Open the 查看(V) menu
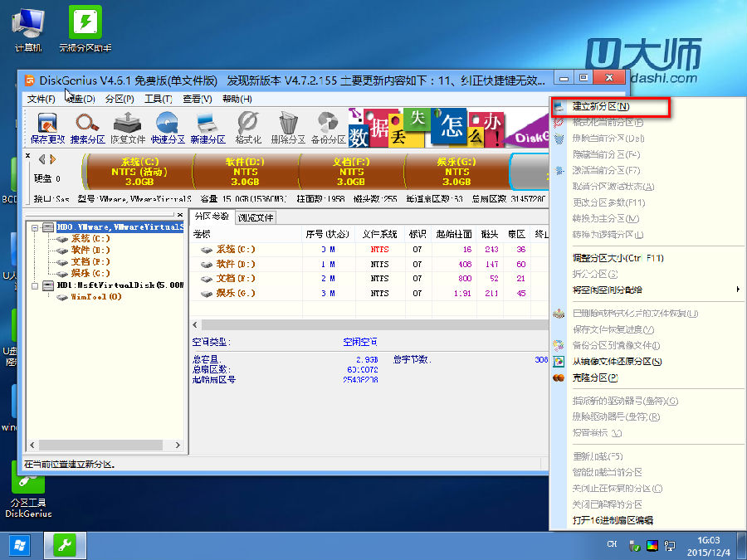This screenshot has height=560, width=747. [198, 99]
